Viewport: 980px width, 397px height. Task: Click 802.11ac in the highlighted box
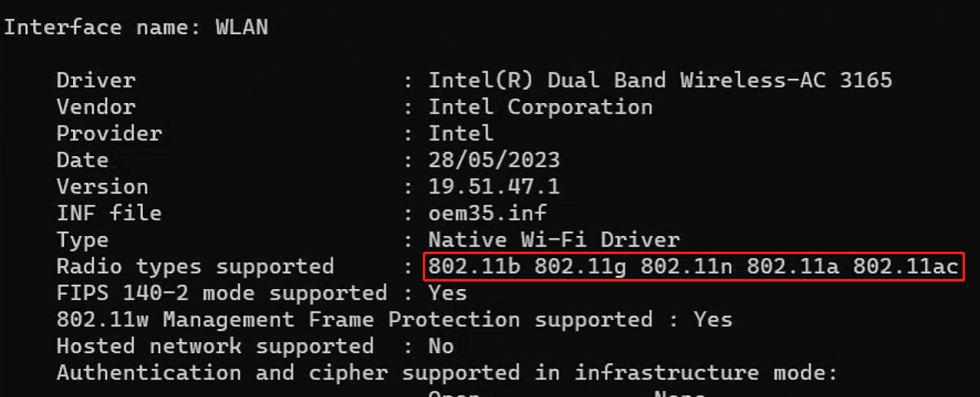pos(905,267)
